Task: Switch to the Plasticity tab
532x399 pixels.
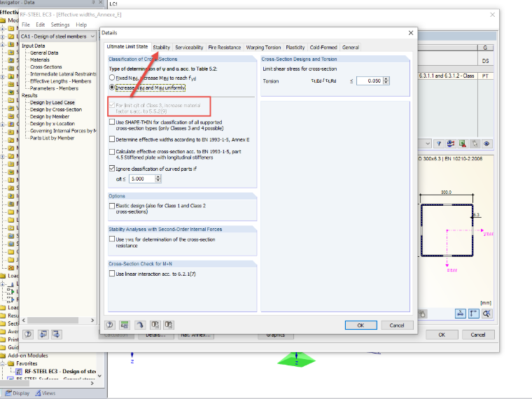Action: 295,48
